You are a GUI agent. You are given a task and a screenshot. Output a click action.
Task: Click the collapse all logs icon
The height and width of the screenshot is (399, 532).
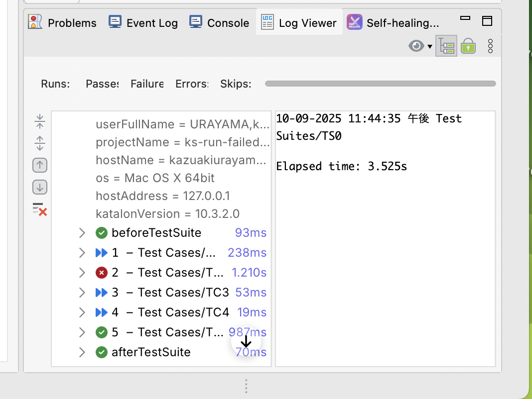pyautogui.click(x=40, y=121)
